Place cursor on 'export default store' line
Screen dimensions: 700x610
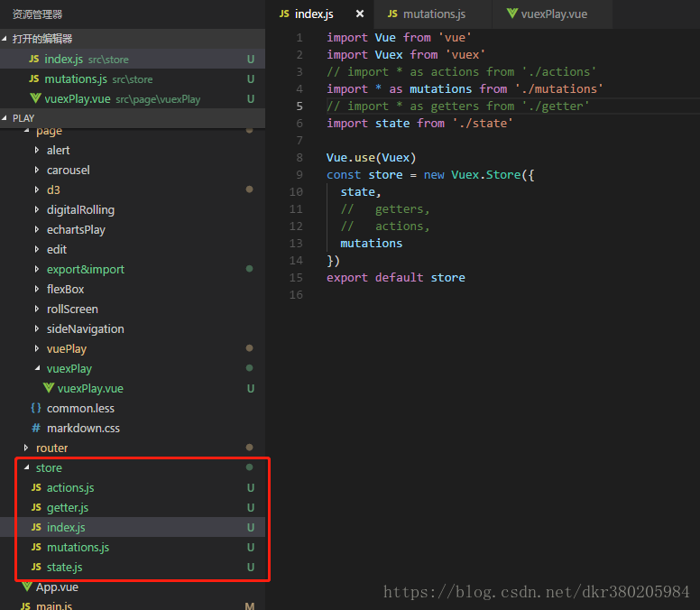[x=395, y=277]
